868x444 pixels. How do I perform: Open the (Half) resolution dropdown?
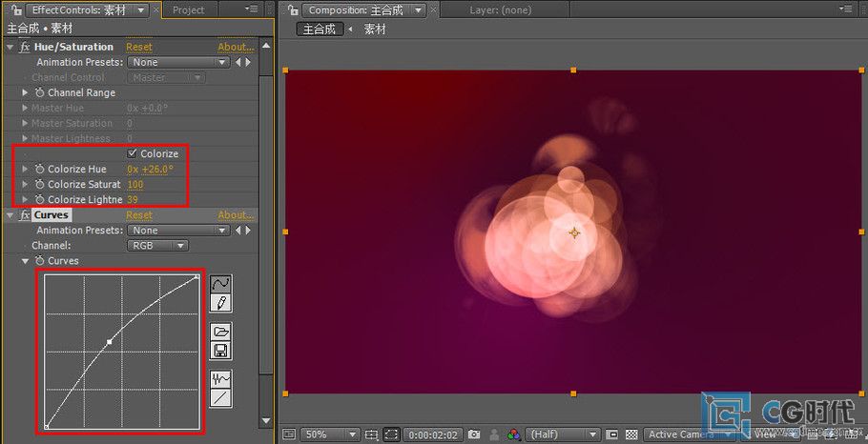click(563, 434)
